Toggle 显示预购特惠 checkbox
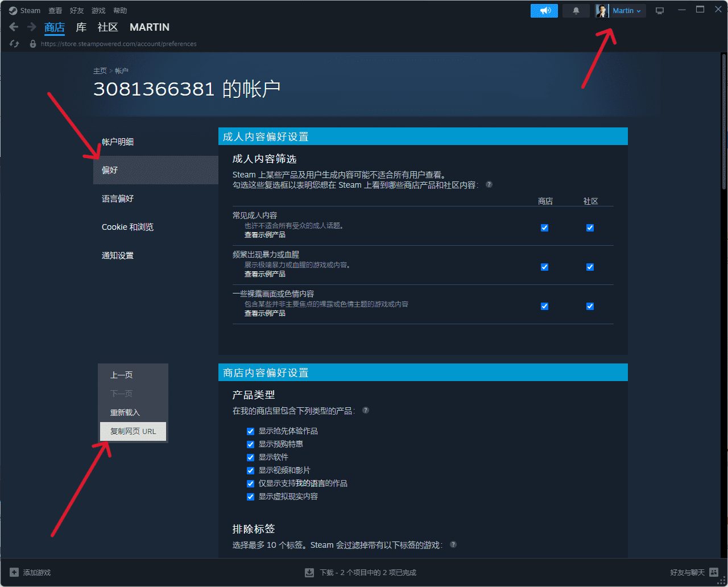 (x=250, y=444)
